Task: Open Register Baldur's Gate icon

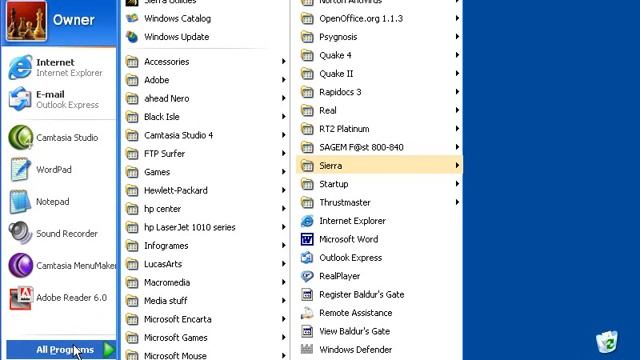Action: (x=307, y=294)
